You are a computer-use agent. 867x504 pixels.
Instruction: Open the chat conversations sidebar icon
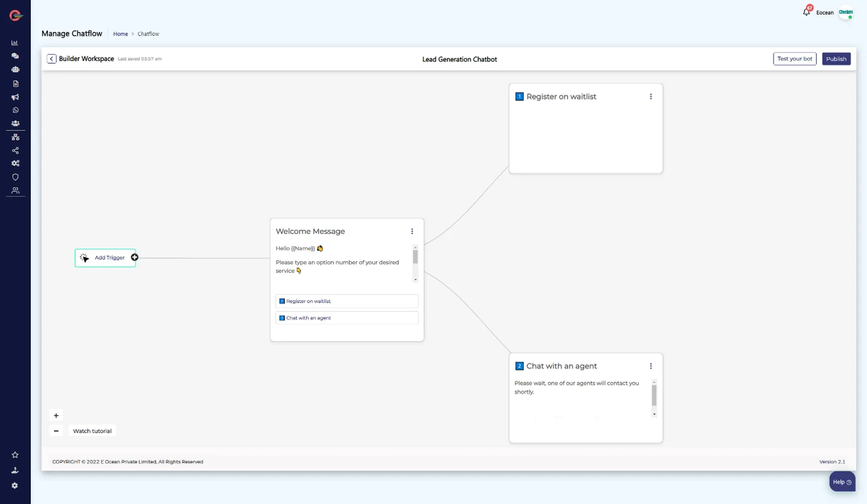pos(15,56)
